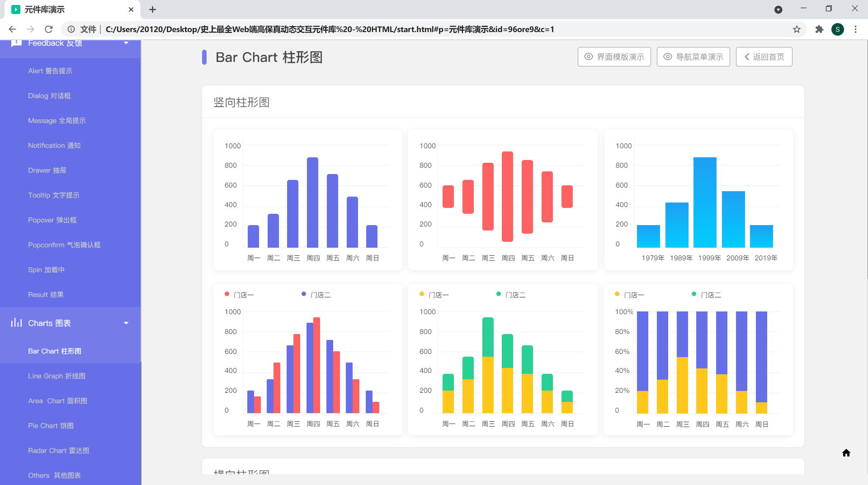
Task: Toggle red 门店一 legend in grouped bar chart
Action: pos(239,295)
